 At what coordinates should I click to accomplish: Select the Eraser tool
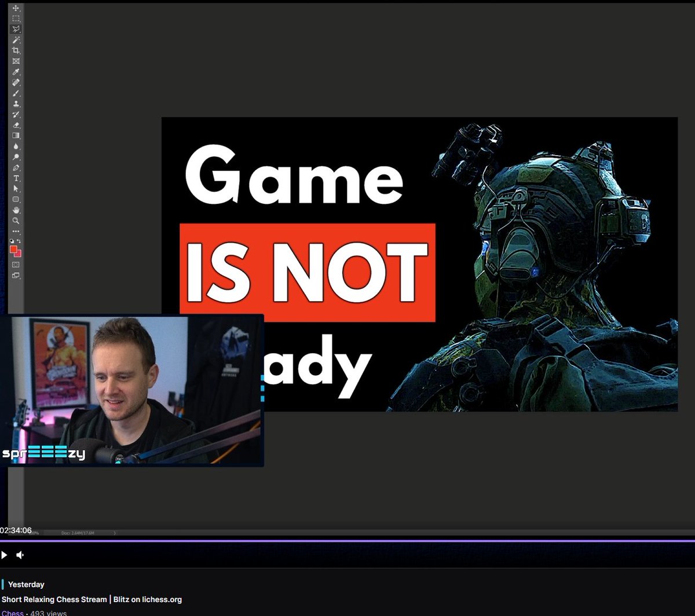tap(16, 124)
